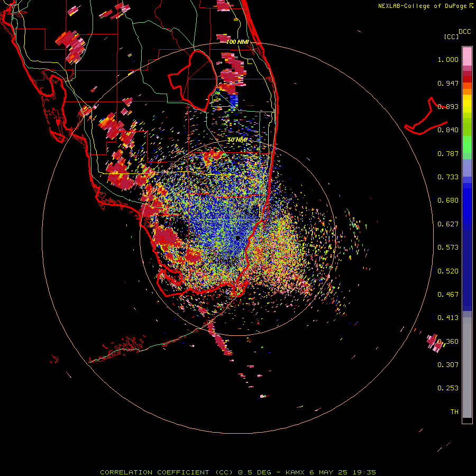Viewport: 476px width, 476px height.
Task: Click the 0.680 scale value
Action: tap(448, 200)
